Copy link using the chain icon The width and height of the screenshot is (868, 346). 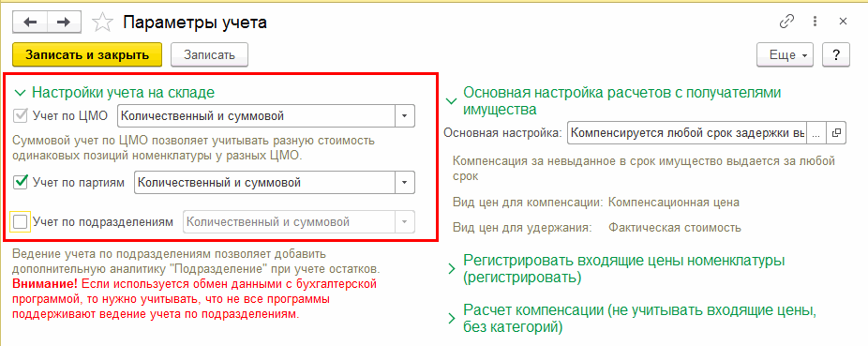coord(786,23)
